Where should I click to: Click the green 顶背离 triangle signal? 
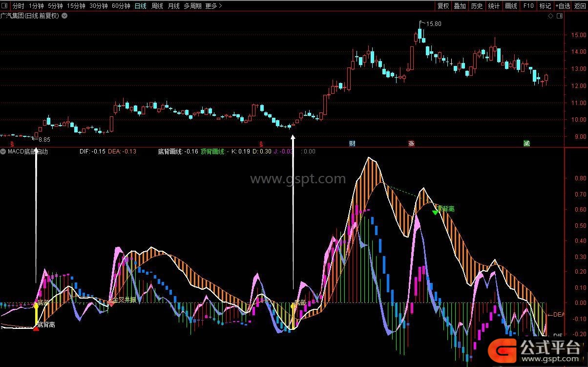tap(435, 212)
